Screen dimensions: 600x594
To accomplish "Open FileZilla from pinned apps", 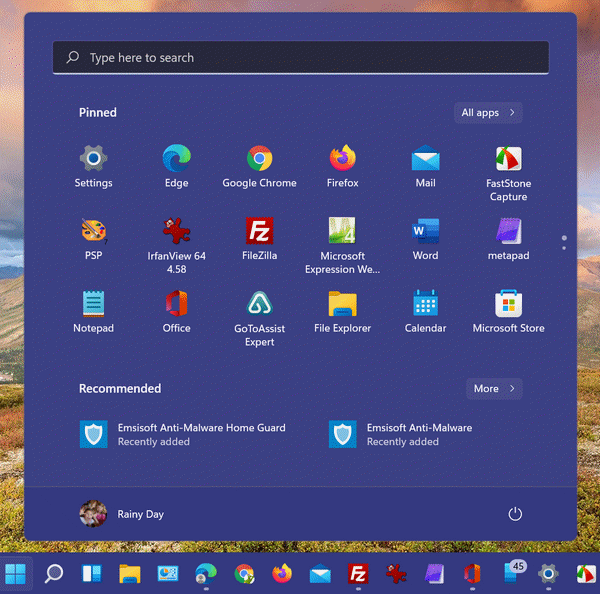I will click(x=259, y=239).
